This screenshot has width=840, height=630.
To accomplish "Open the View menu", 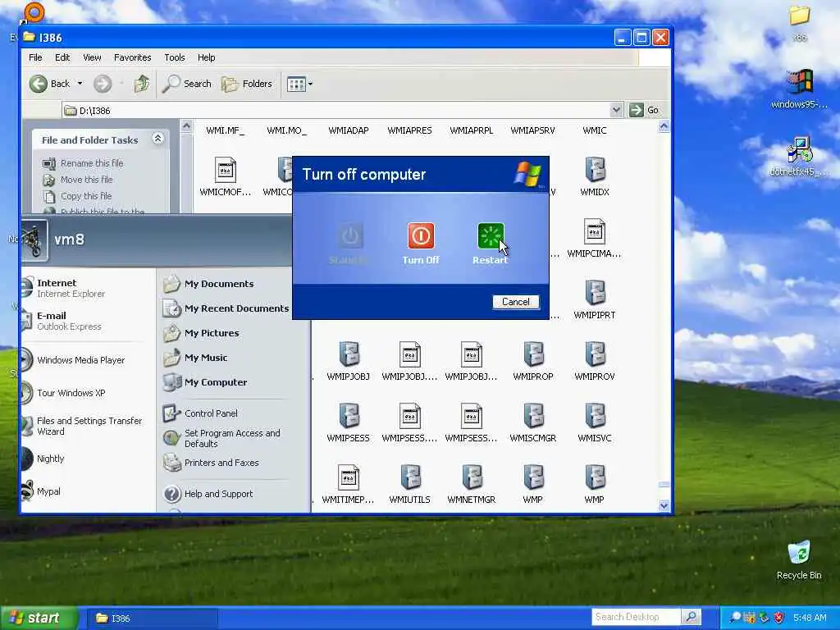I will point(92,57).
